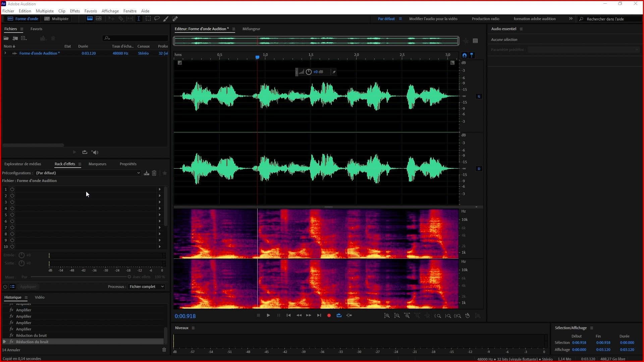Toggle loop playback in the transport controls
Image resolution: width=644 pixels, height=362 pixels.
(339, 315)
